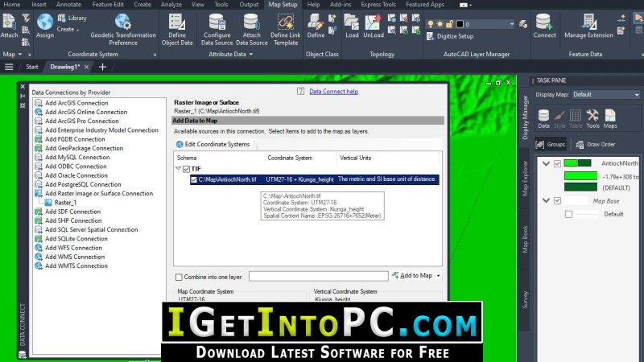Open the Express Tools tab
This screenshot has height=362, width=644.
pos(378,4)
